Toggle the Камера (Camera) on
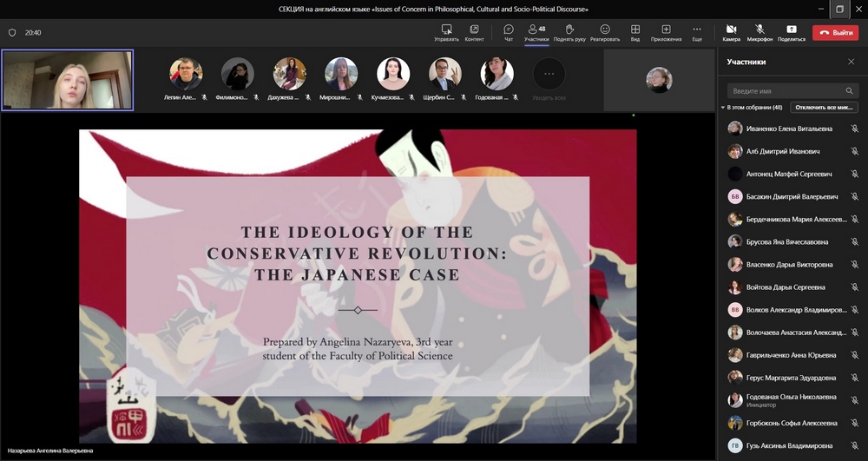 click(731, 33)
